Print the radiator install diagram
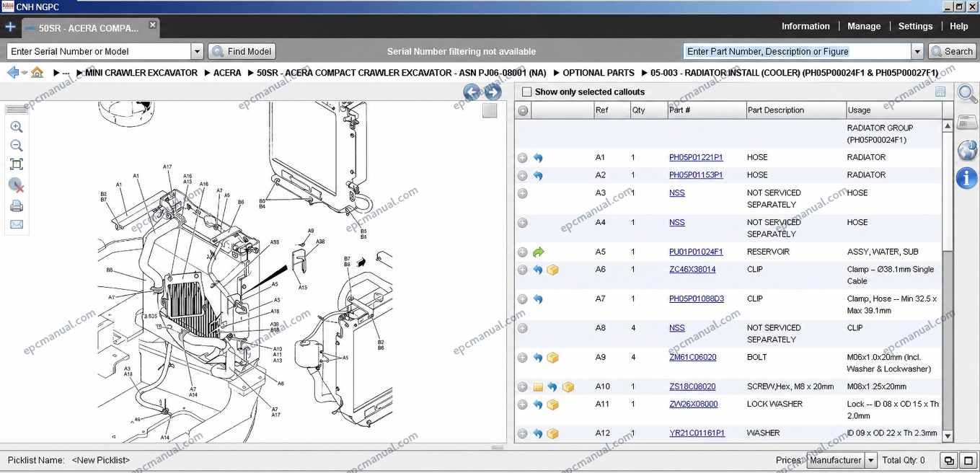The image size is (980, 473). pyautogui.click(x=17, y=206)
